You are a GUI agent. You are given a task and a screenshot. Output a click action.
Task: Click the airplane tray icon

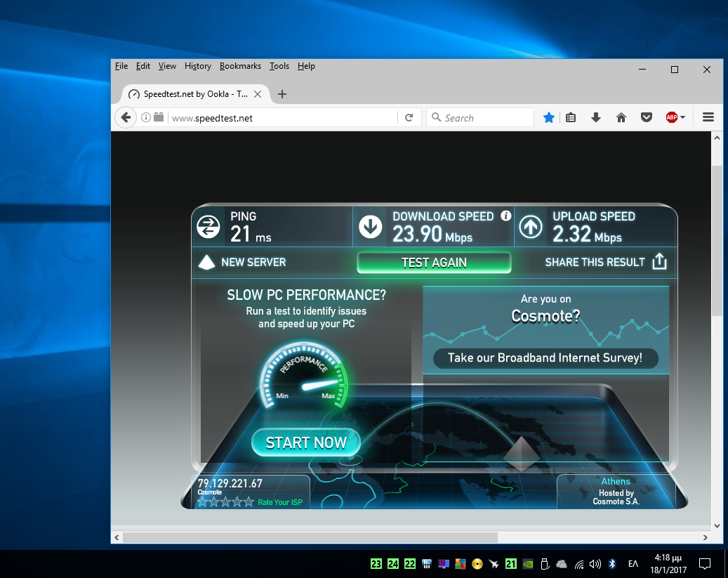tap(494, 564)
